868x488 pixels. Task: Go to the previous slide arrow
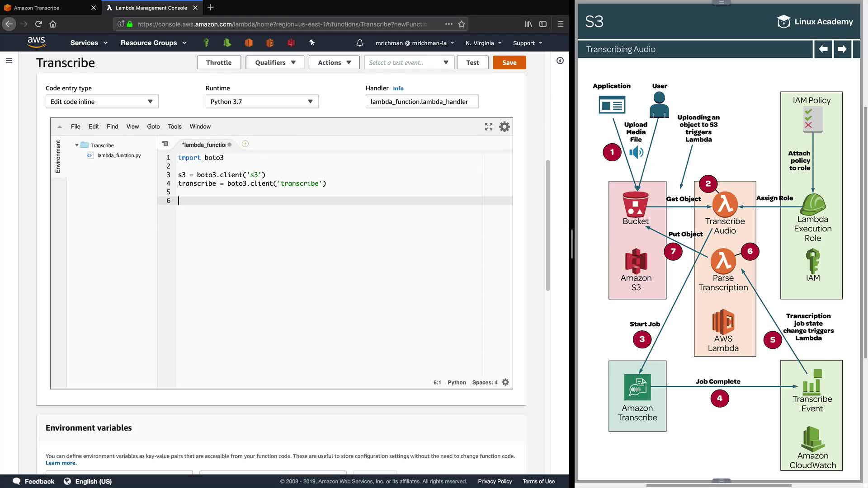tap(823, 49)
